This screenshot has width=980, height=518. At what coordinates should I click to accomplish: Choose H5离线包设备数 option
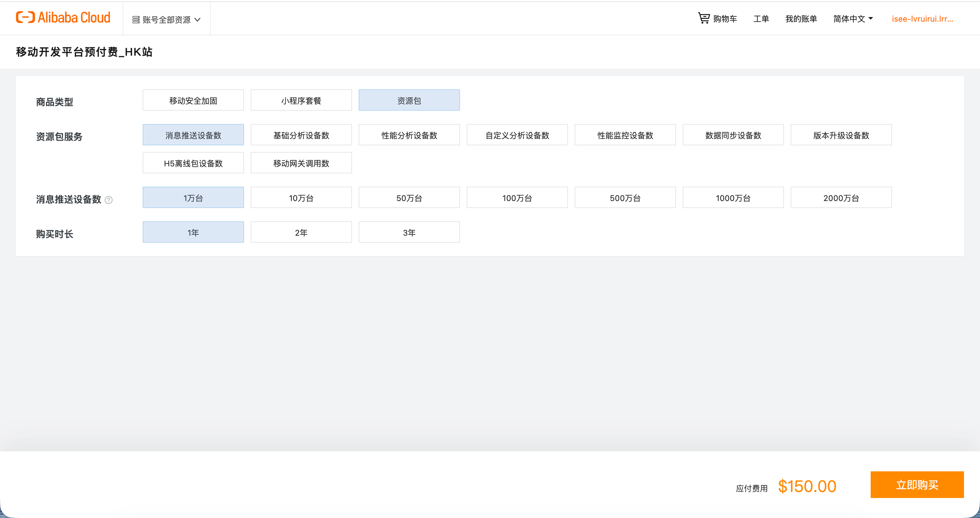[x=193, y=163]
